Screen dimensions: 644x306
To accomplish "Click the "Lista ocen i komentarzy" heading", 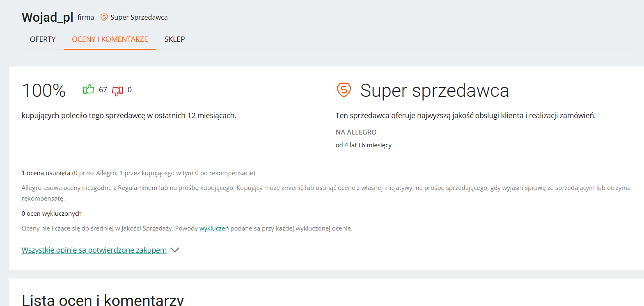I will (x=103, y=300).
